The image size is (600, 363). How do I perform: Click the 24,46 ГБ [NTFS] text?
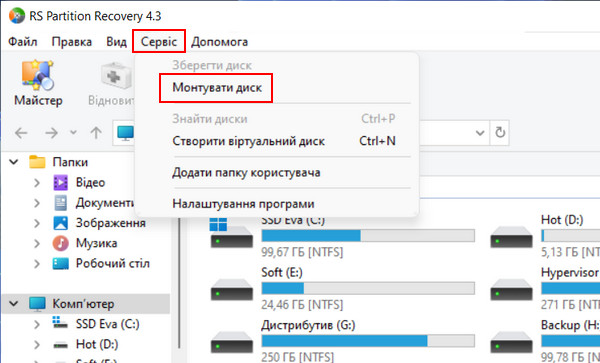click(x=302, y=305)
